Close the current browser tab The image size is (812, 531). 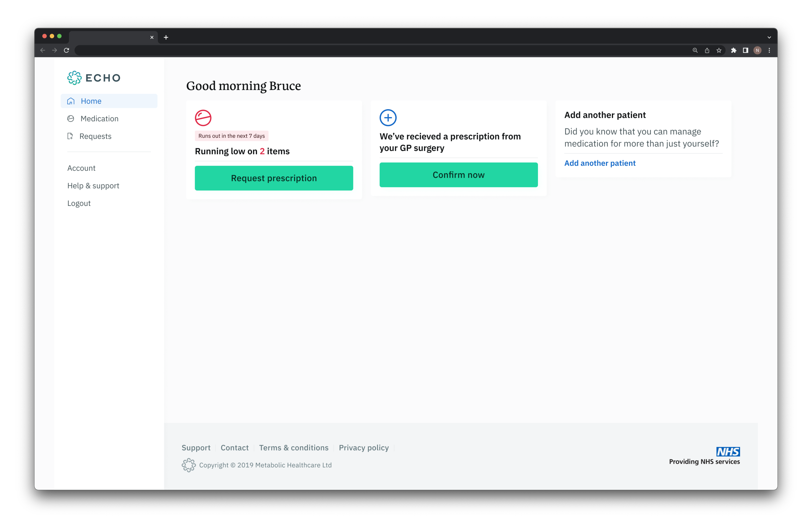[x=152, y=38]
